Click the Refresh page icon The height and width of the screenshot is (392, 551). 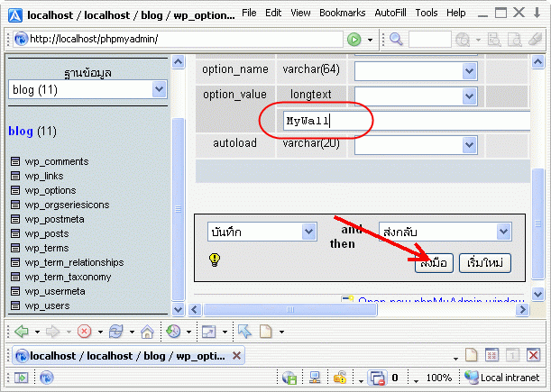[x=115, y=331]
